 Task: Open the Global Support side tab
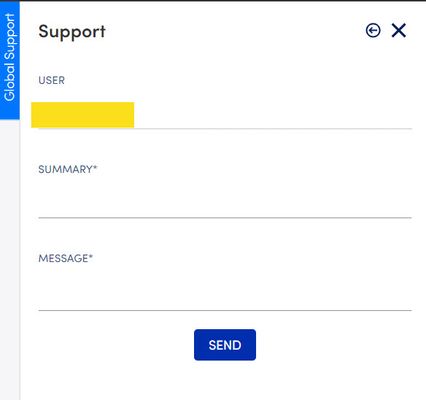pyautogui.click(x=10, y=60)
